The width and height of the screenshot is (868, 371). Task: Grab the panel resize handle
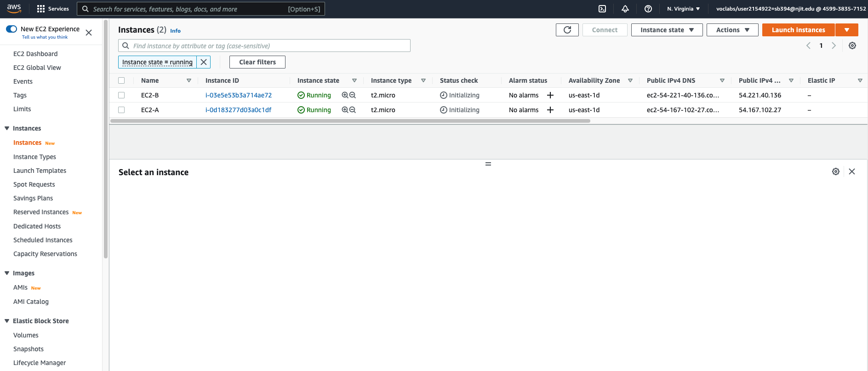[x=488, y=164]
